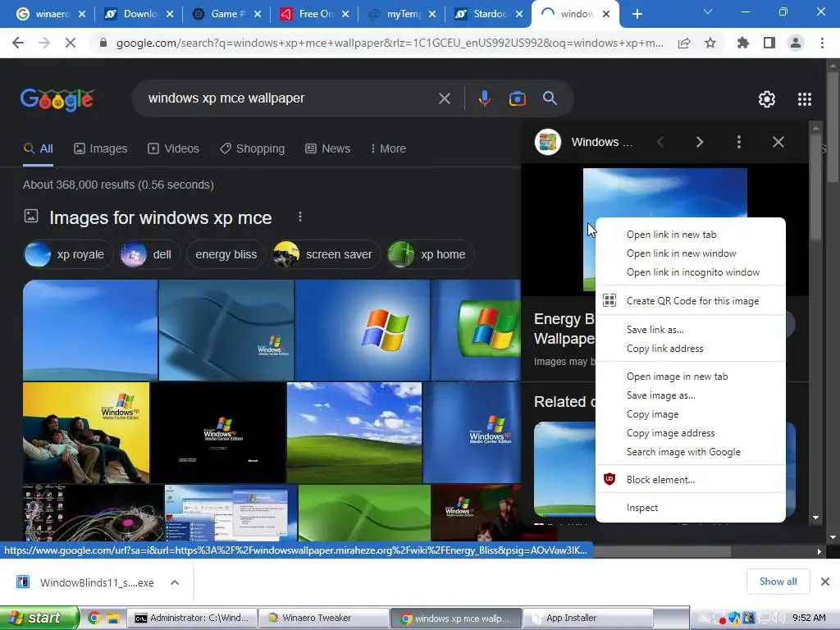The height and width of the screenshot is (630, 840).
Task: Stop the page from loading
Action: pos(71,43)
